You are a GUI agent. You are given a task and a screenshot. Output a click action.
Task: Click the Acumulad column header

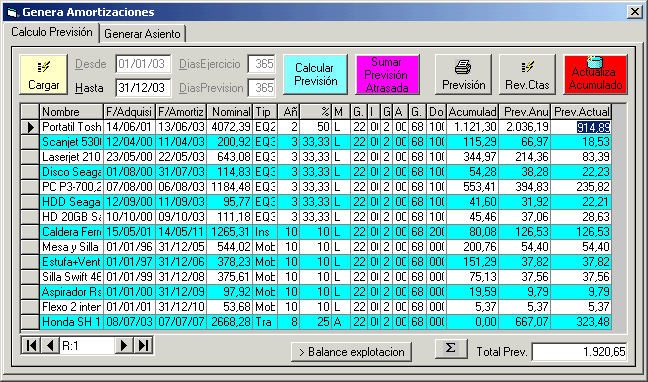click(472, 112)
